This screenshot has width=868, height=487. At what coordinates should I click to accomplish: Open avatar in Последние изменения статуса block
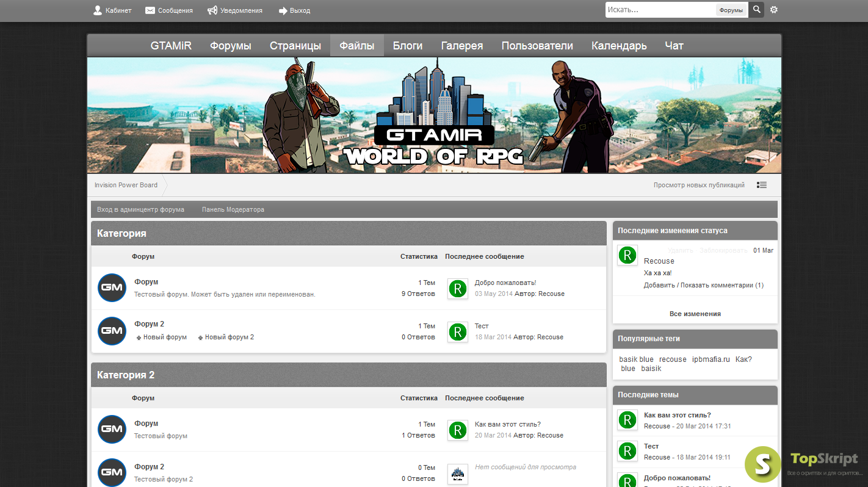(627, 255)
